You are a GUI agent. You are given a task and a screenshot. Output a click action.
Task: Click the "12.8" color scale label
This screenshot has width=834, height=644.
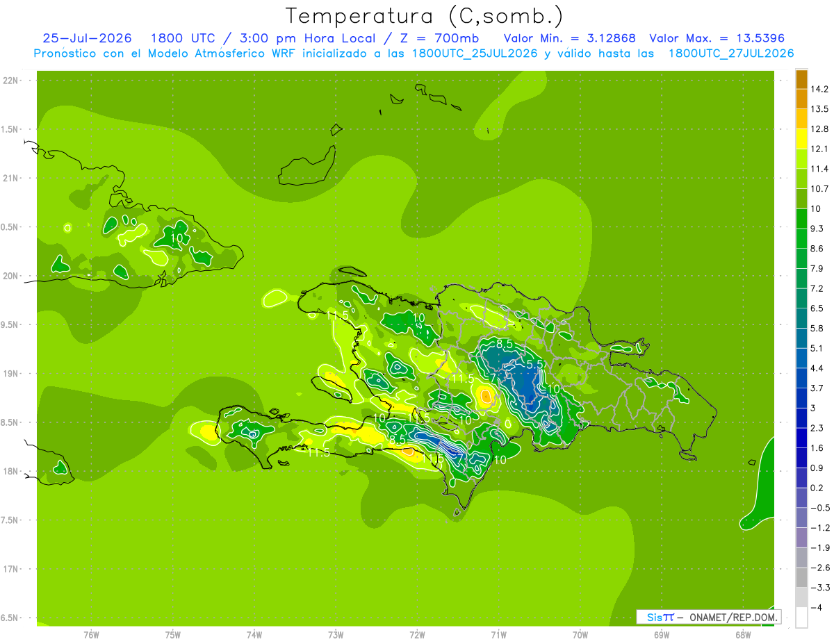click(x=819, y=129)
